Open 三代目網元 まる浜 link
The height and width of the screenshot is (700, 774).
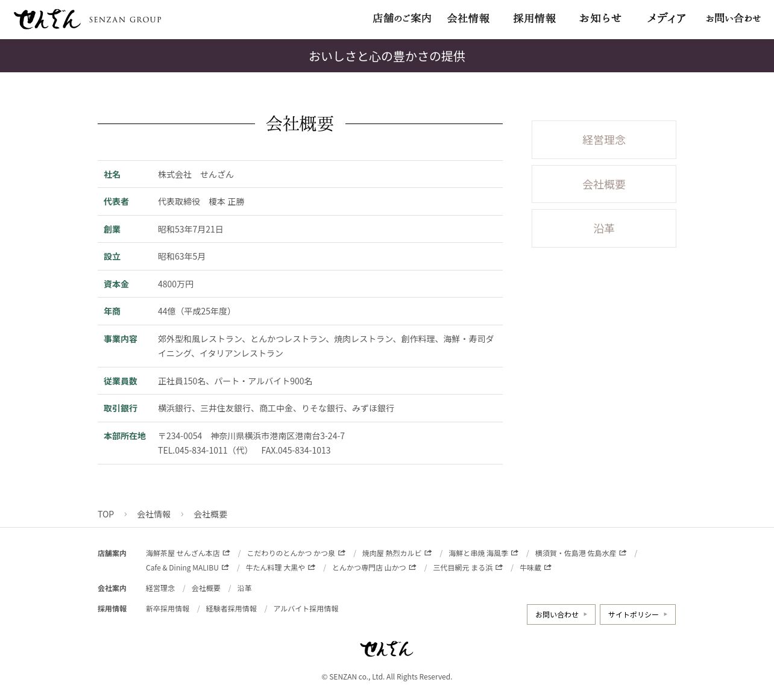[x=462, y=567]
